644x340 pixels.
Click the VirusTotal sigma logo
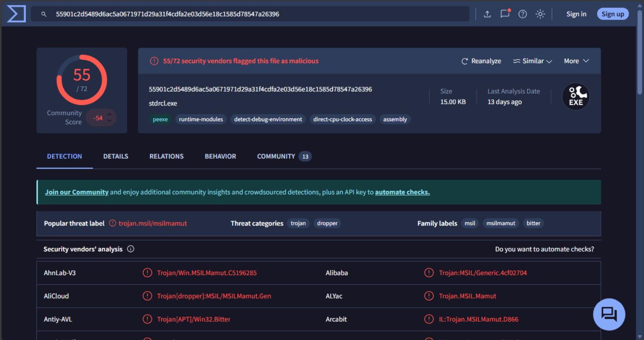click(x=16, y=14)
